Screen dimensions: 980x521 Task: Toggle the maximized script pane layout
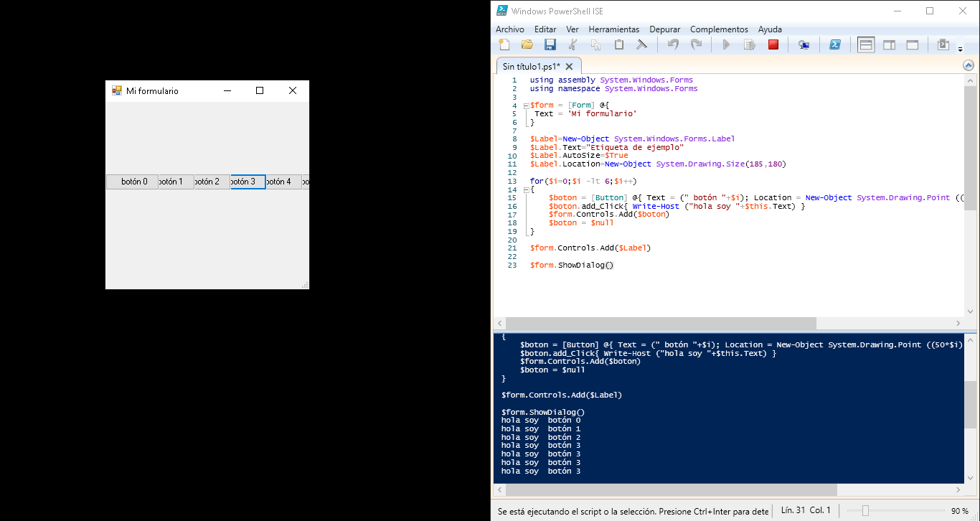click(913, 44)
